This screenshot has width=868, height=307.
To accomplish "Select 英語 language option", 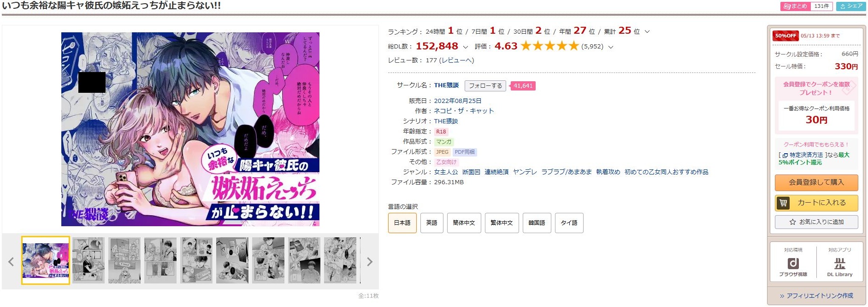I will (431, 223).
